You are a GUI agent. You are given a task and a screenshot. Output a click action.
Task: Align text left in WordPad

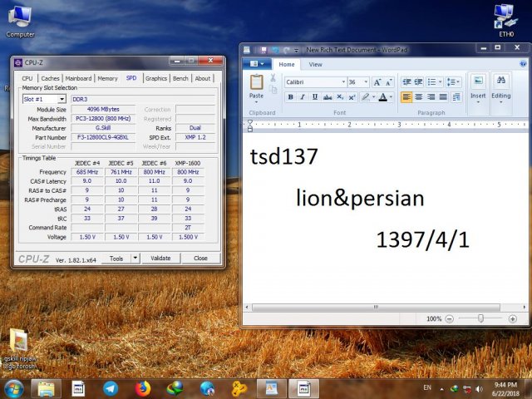tap(406, 97)
